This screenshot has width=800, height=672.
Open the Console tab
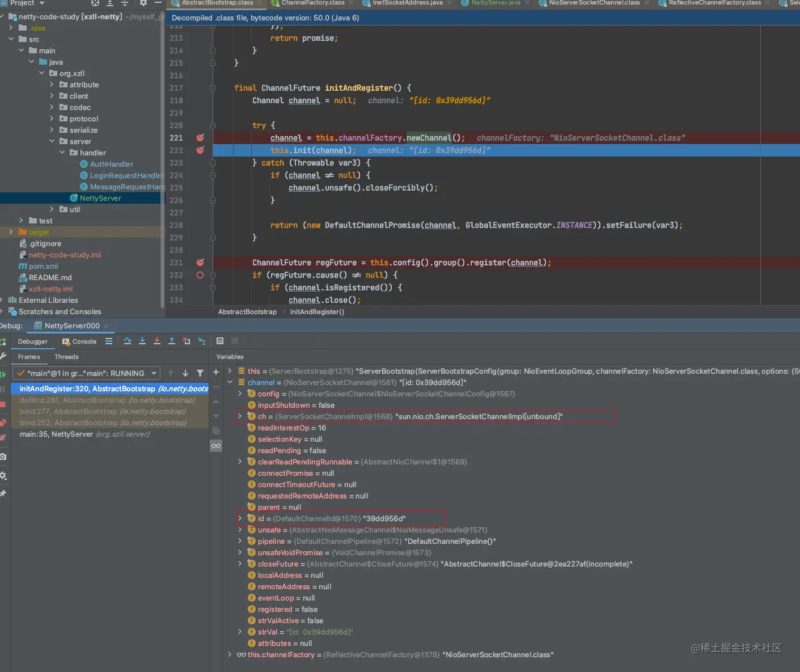click(x=79, y=341)
